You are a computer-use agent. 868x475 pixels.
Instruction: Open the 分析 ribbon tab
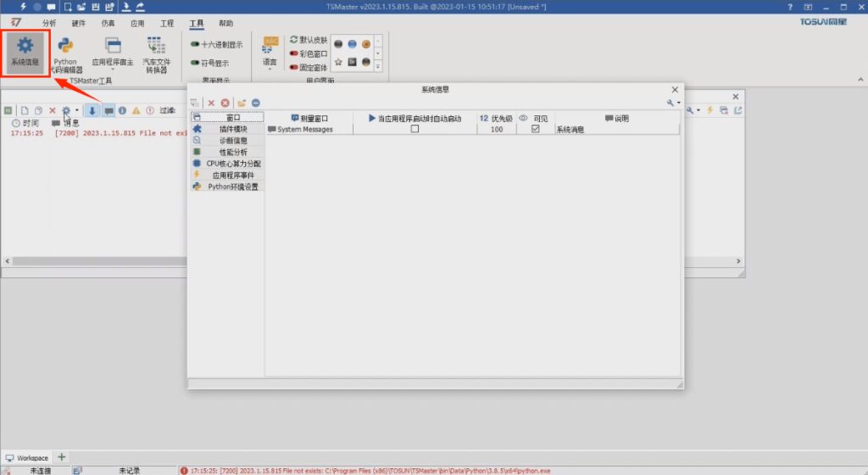coord(49,23)
